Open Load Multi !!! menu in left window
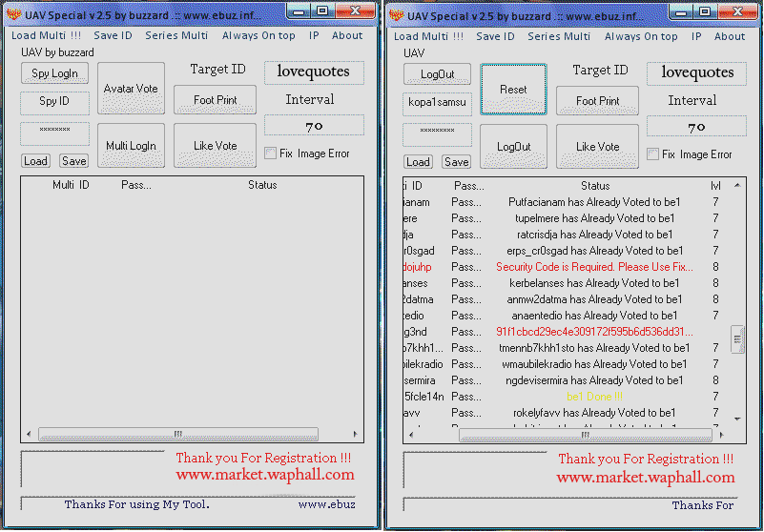 [x=46, y=35]
